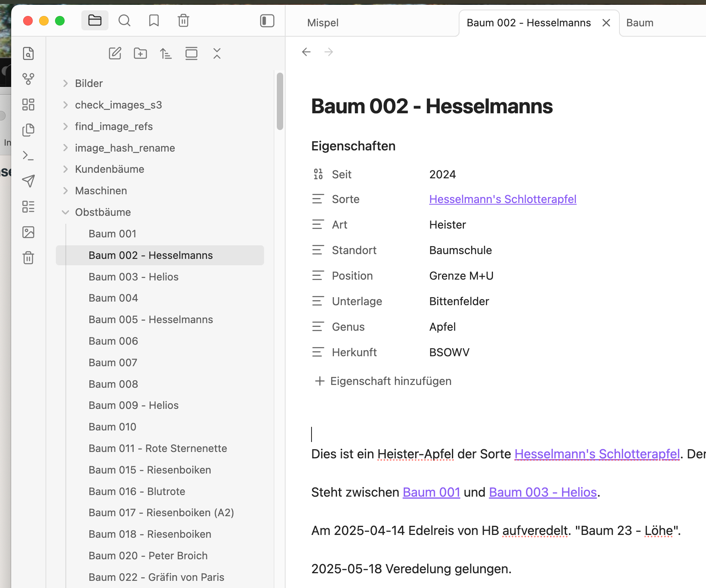This screenshot has height=588, width=706.
Task: Expand the Kundenbäume folder
Action: [65, 169]
